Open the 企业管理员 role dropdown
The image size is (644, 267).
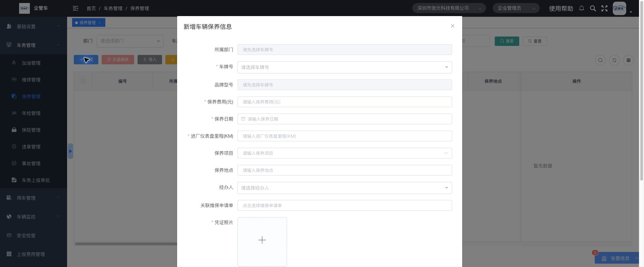coord(516,8)
